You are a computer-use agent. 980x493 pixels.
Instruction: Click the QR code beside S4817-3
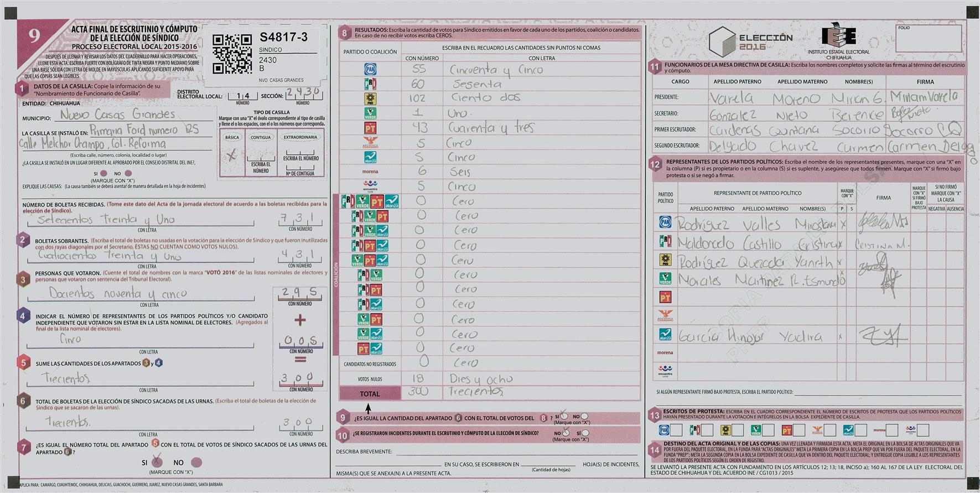(232, 54)
